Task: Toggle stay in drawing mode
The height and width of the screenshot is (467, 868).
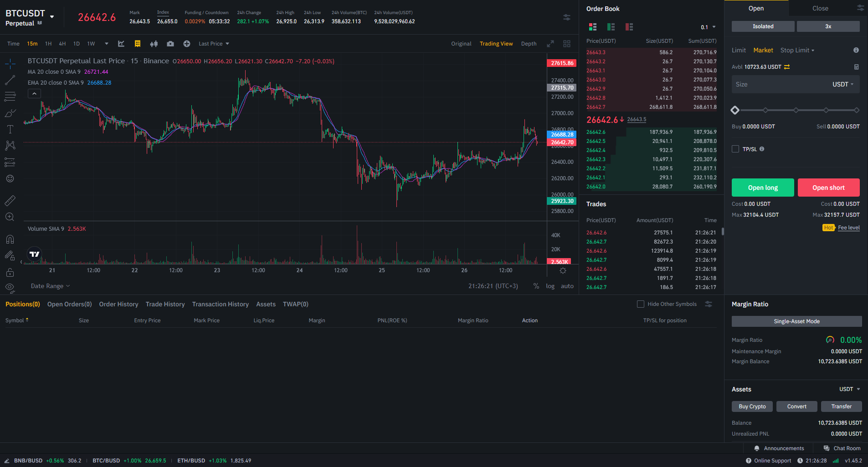Action: 10,255
